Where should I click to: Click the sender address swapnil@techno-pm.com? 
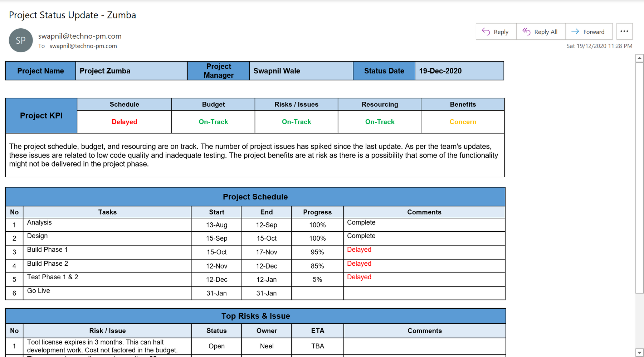(80, 36)
